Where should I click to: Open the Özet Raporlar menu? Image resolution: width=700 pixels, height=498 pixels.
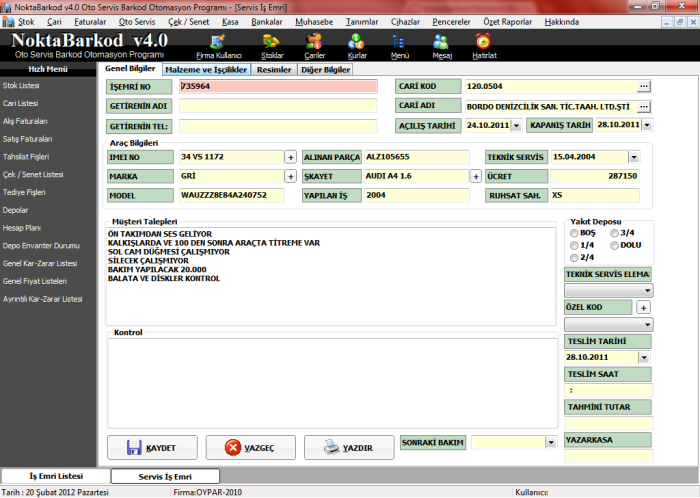coord(508,22)
